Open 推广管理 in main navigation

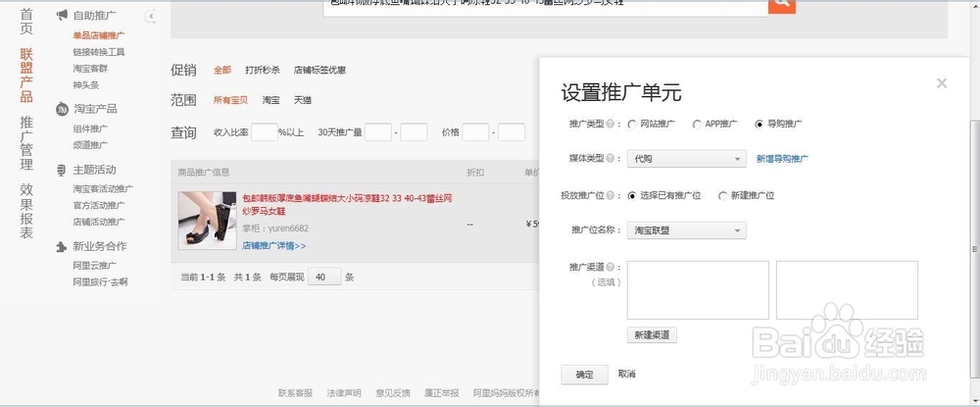(x=26, y=143)
